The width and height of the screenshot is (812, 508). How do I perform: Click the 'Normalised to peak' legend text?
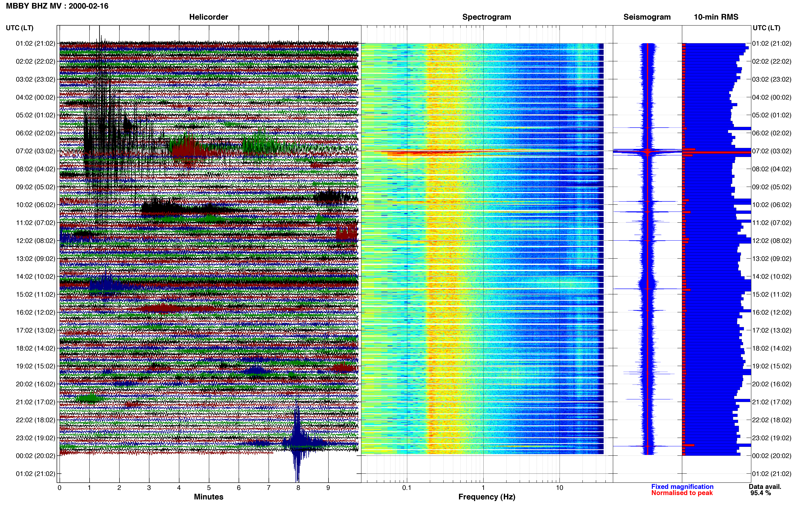point(682,493)
